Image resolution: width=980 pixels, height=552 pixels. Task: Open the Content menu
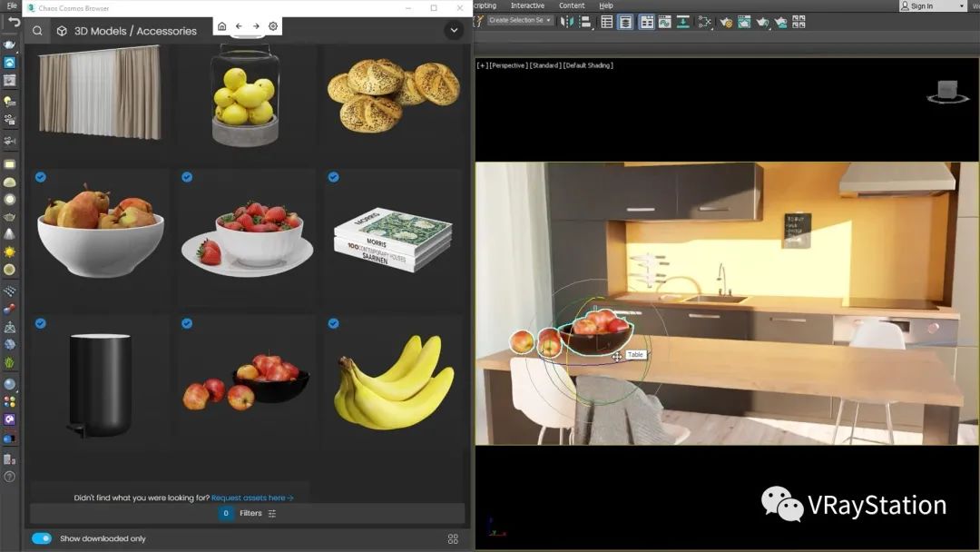click(572, 5)
